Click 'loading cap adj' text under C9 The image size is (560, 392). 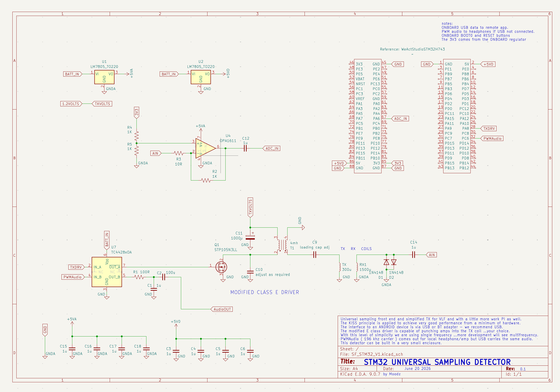coord(314,247)
